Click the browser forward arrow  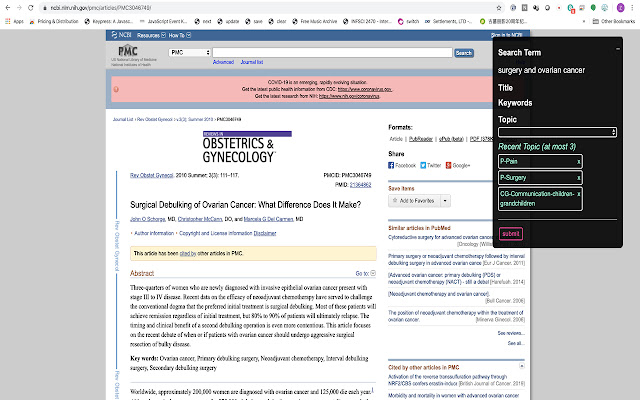tap(19, 8)
